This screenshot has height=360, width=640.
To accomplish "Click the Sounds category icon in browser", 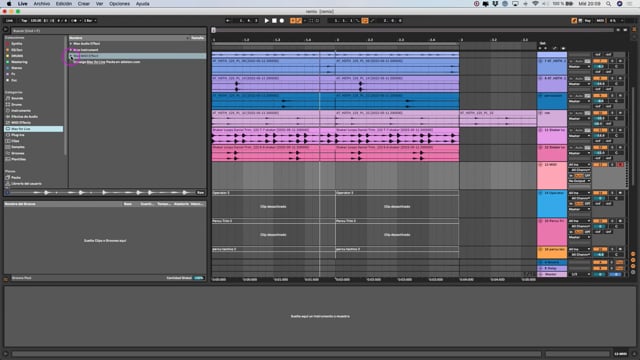I will pyautogui.click(x=7, y=98).
